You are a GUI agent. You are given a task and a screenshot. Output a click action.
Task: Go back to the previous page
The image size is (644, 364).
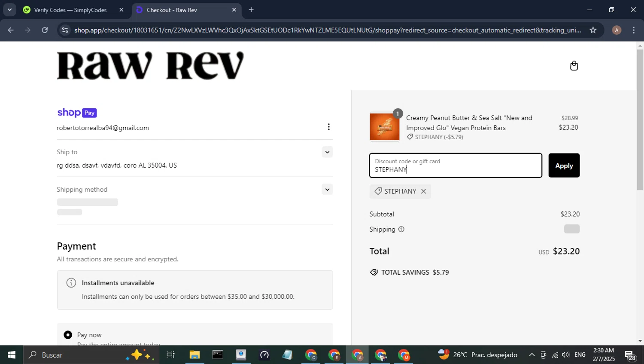pos(11,30)
